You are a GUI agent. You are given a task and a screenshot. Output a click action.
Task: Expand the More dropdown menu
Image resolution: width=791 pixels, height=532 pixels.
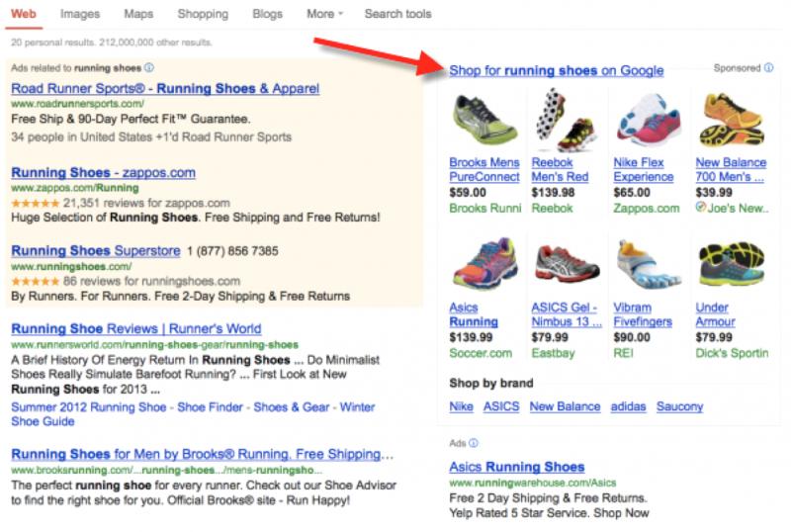pyautogui.click(x=324, y=14)
